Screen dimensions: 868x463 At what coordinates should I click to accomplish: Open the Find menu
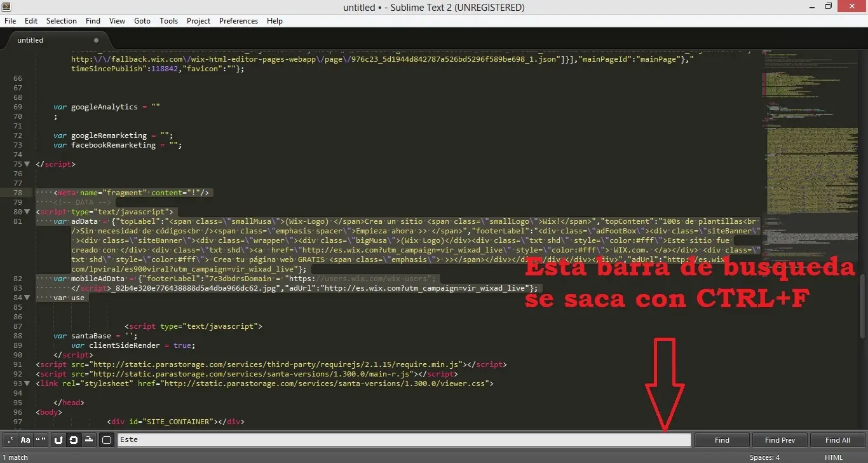pos(93,21)
